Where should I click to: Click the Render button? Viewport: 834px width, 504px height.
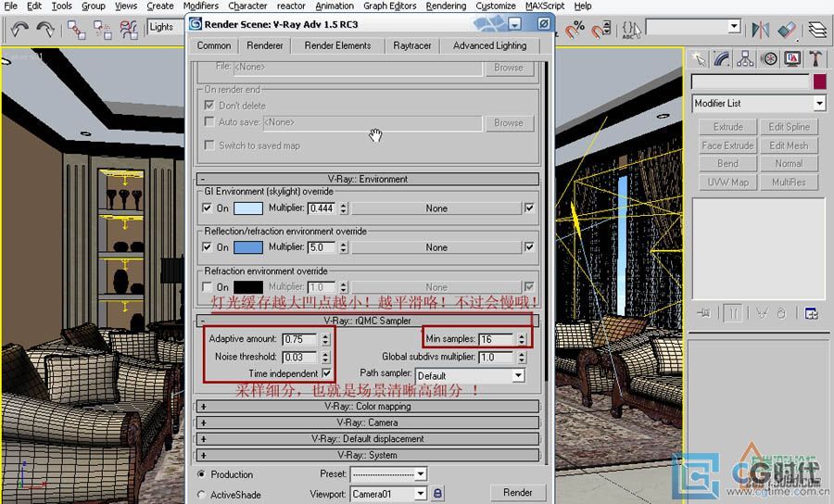pos(517,492)
